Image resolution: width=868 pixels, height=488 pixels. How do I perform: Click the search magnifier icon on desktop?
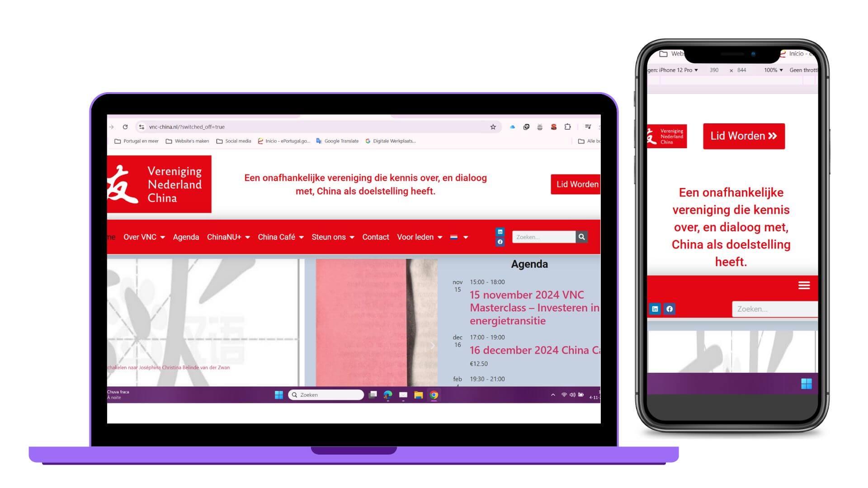point(581,237)
